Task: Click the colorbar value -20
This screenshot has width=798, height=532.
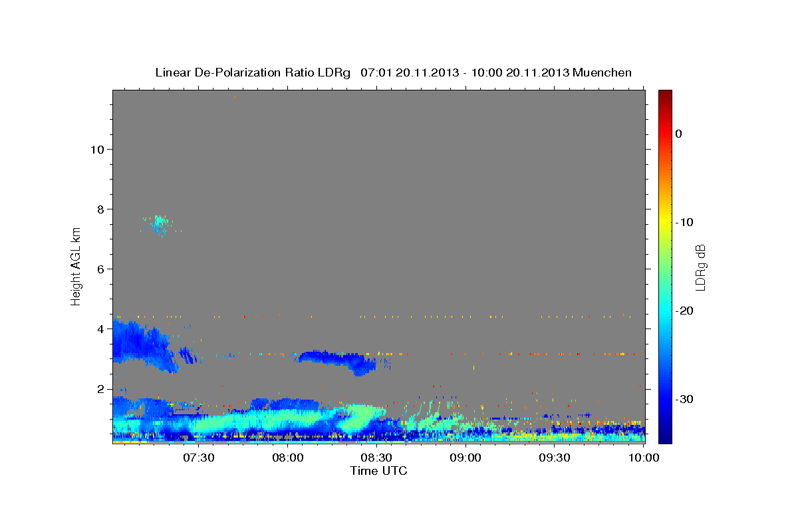Action: pyautogui.click(x=686, y=311)
